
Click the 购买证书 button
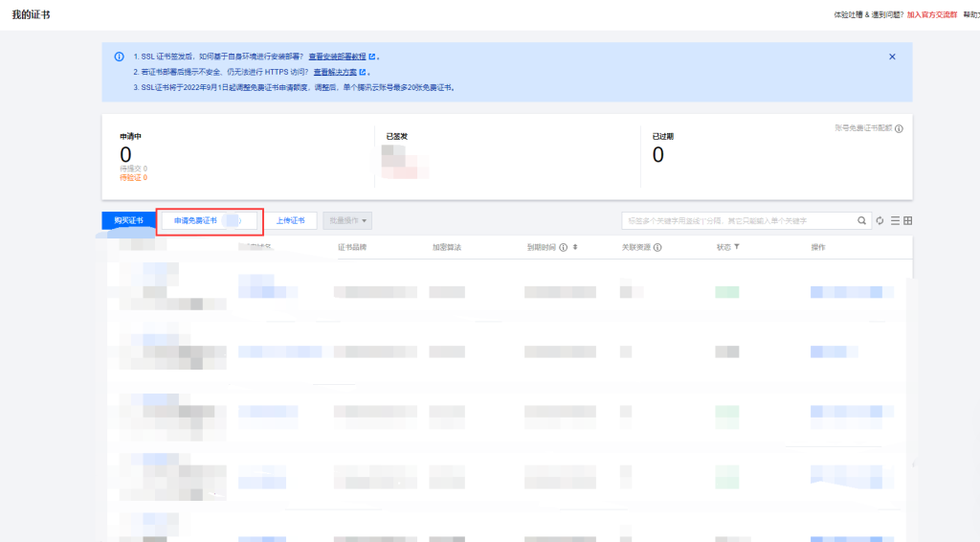pos(128,220)
